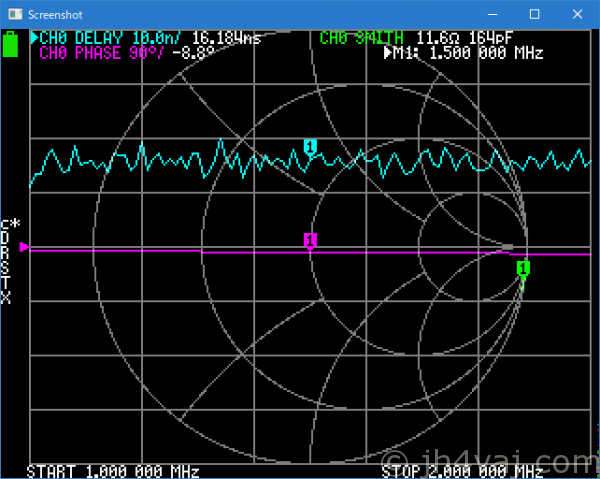The height and width of the screenshot is (479, 600).
Task: Click the 16.184ms delay value readout
Action: tap(227, 38)
